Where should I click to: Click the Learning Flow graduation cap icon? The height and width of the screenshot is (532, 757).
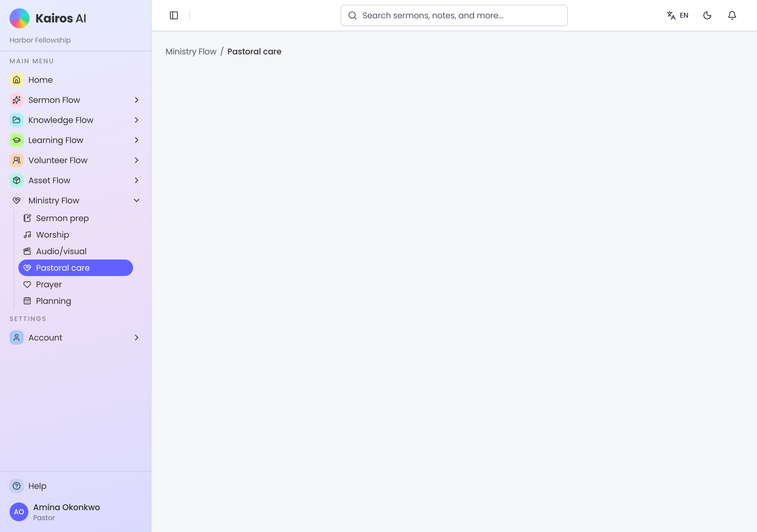17,140
